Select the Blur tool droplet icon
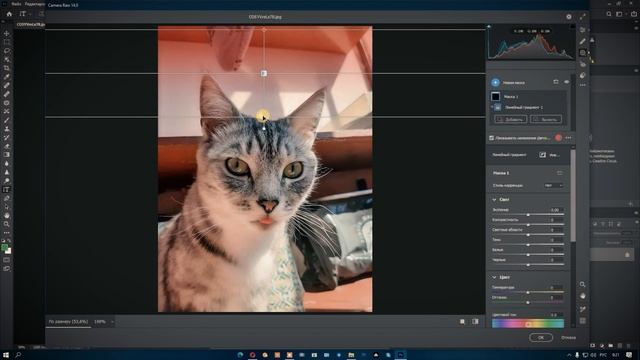The image size is (640, 360). tap(7, 163)
